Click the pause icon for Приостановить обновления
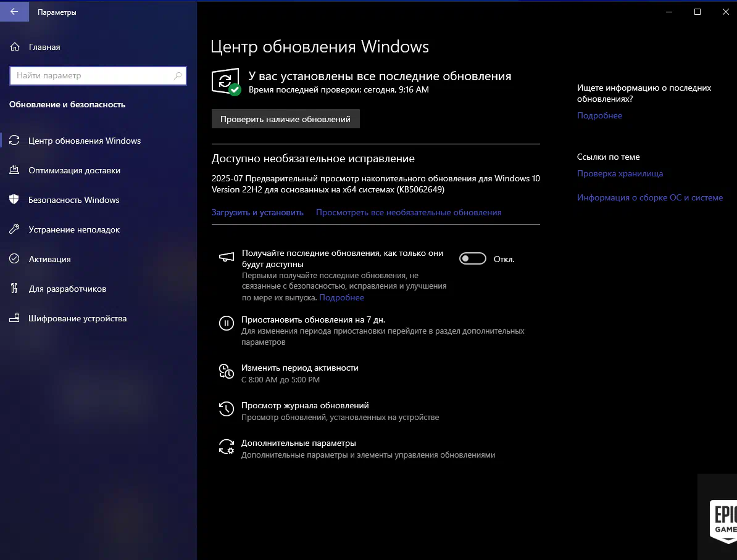Viewport: 737px width, 560px height. click(226, 323)
